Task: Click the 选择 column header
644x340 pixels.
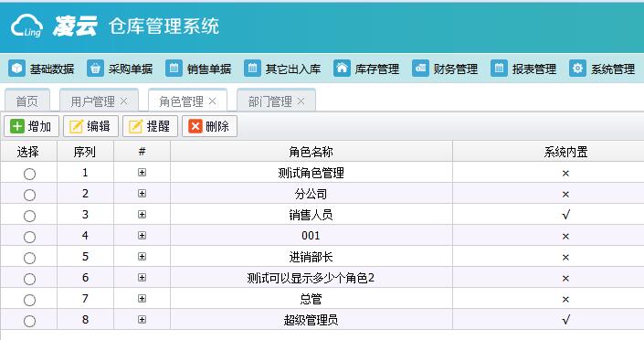Action: (28, 152)
